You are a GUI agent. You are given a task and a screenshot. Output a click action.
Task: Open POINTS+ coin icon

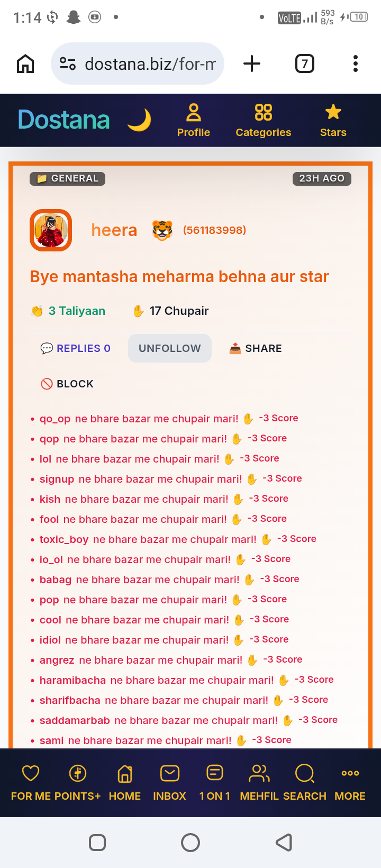(x=78, y=773)
